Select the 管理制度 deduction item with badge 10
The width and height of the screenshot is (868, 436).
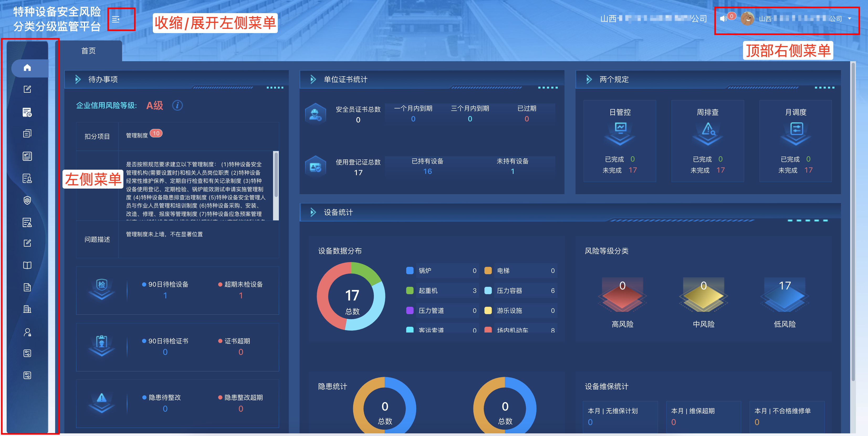[x=137, y=135]
